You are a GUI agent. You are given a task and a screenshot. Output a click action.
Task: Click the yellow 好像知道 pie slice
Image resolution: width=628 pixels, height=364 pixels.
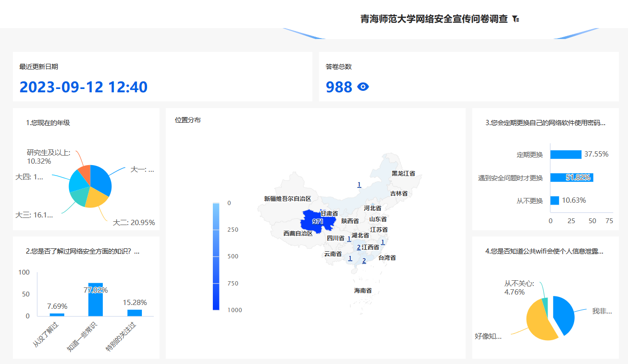[541, 323]
